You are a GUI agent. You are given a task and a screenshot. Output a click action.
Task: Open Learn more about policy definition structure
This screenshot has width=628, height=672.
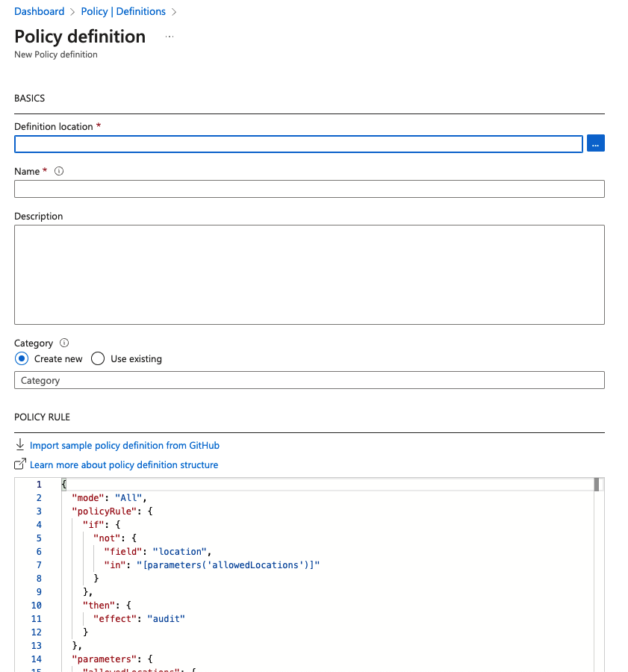[x=124, y=464]
